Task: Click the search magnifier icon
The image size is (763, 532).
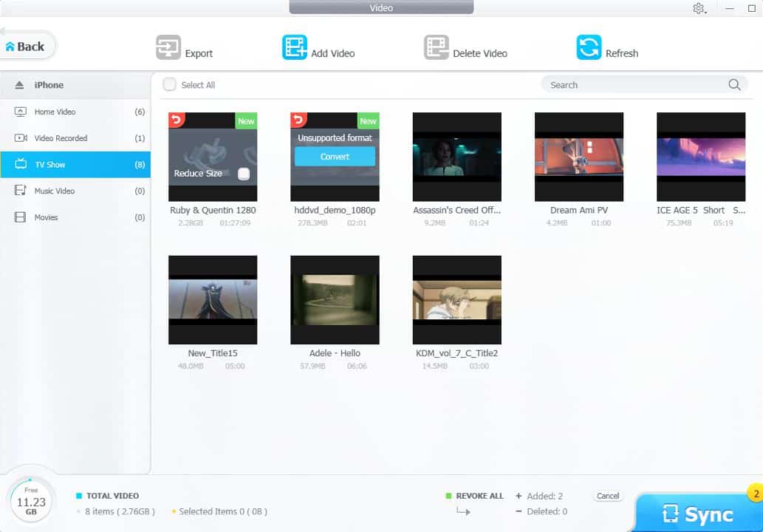Action: [x=734, y=85]
